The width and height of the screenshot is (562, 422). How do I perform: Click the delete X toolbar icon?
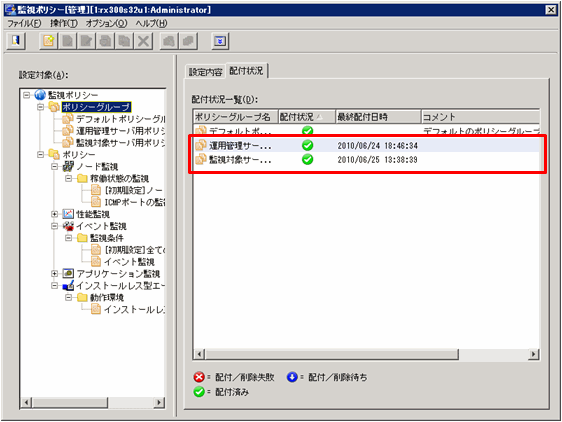(x=143, y=41)
